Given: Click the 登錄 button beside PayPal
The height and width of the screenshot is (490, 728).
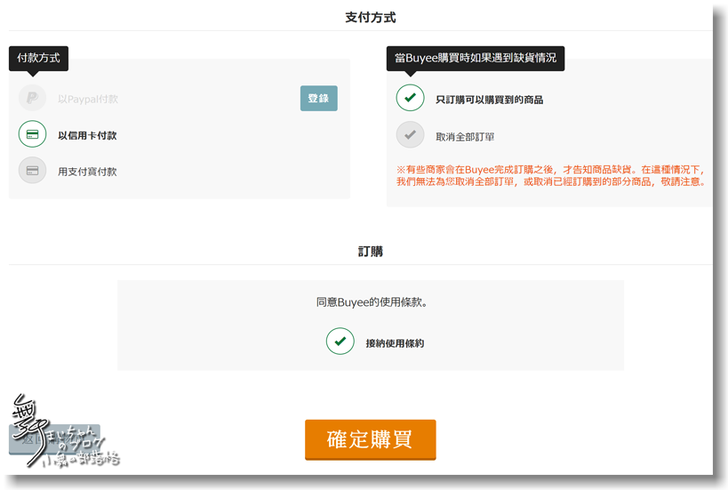Looking at the screenshot, I should 318,98.
